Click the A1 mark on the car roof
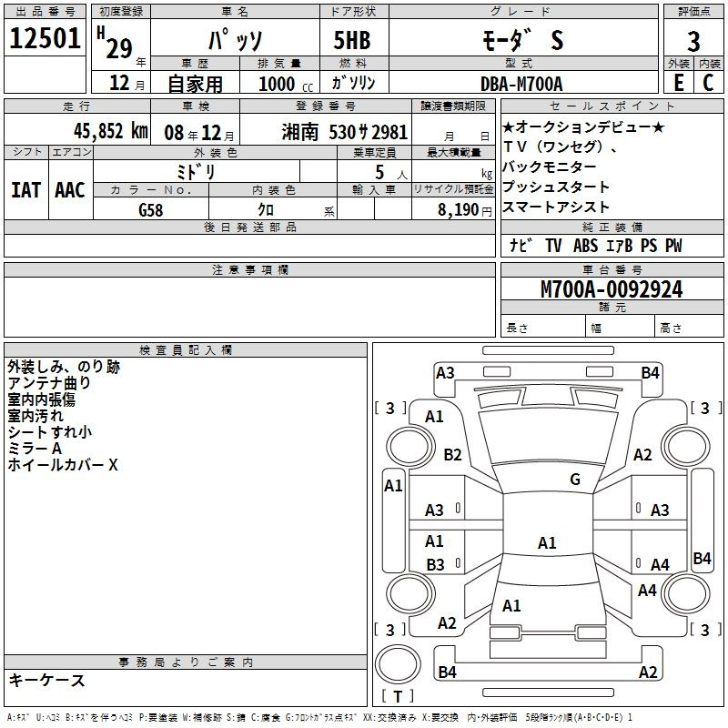The image size is (728, 728). tap(546, 543)
